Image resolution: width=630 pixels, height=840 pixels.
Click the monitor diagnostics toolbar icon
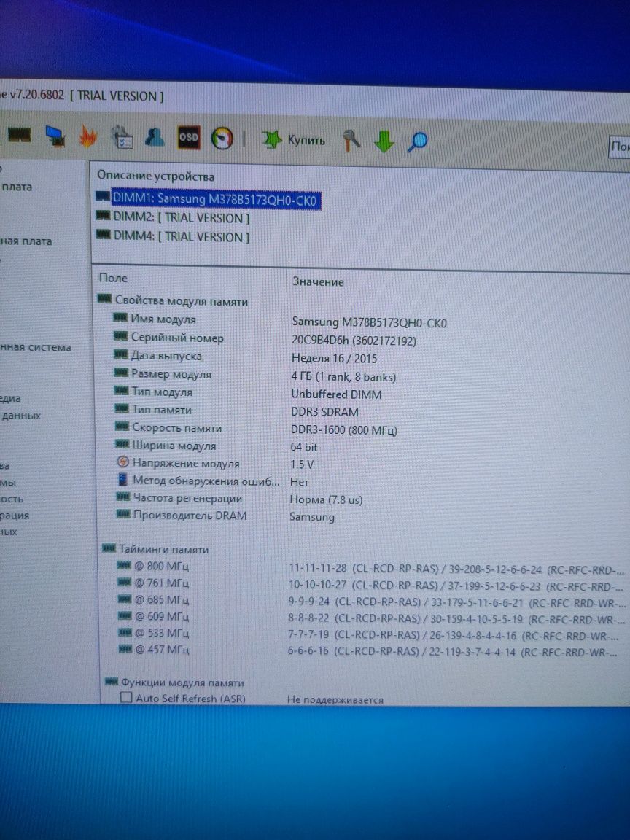pyautogui.click(x=55, y=136)
